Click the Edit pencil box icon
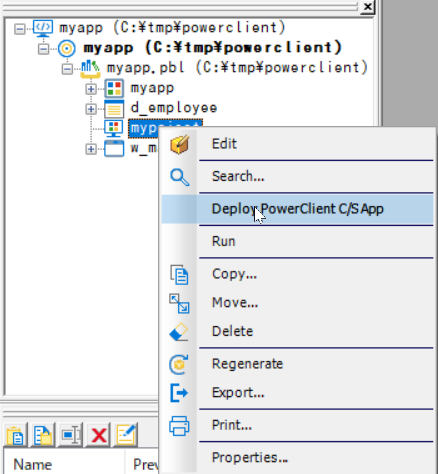This screenshot has width=438, height=474. click(180, 144)
